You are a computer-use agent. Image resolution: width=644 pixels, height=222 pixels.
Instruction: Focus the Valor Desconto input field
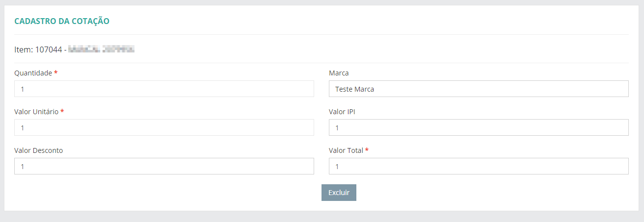(x=164, y=166)
